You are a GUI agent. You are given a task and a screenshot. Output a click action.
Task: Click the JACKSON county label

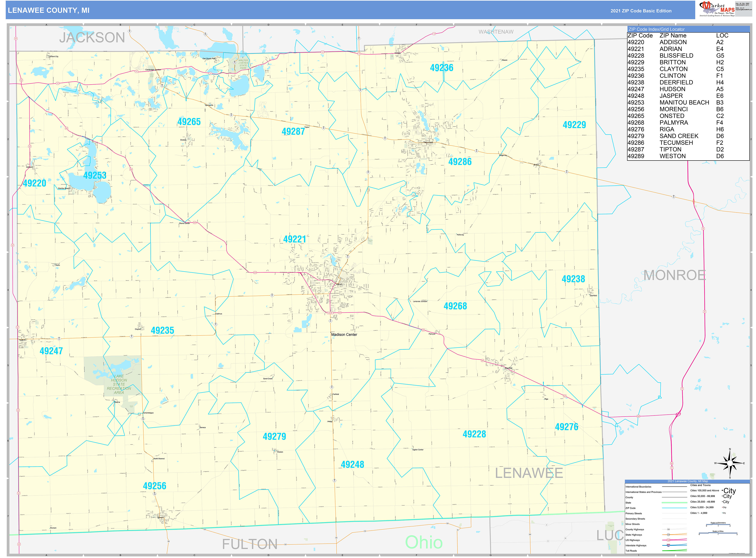click(x=92, y=38)
